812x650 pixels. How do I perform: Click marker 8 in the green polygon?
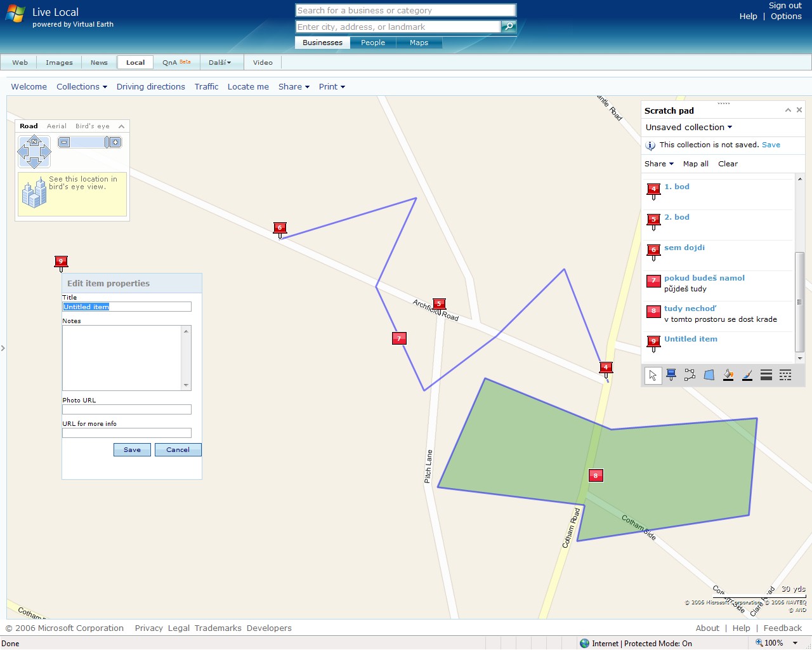coord(596,475)
